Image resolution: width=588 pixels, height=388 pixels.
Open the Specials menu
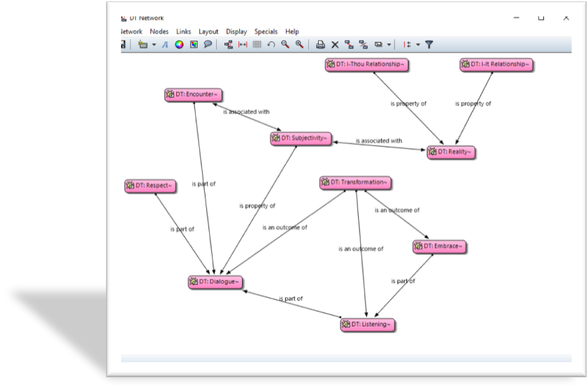tap(266, 31)
